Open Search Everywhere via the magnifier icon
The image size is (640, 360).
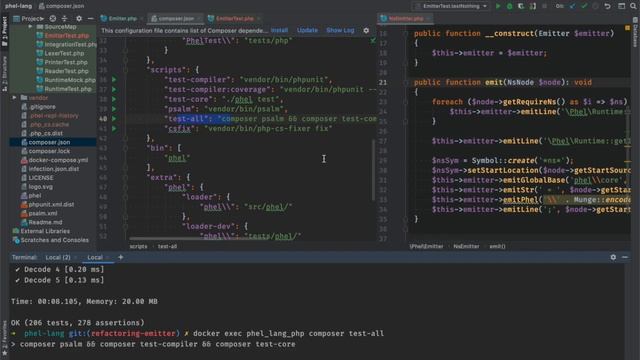click(633, 6)
